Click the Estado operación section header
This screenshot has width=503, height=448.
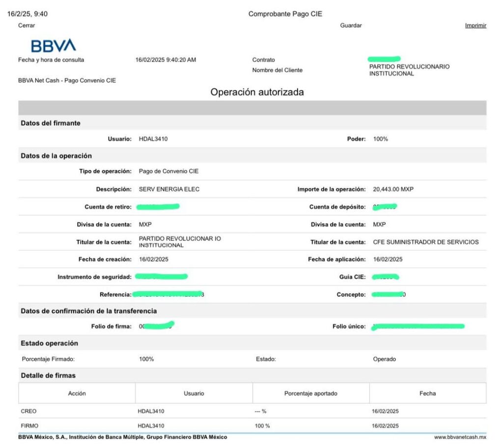click(x=49, y=343)
